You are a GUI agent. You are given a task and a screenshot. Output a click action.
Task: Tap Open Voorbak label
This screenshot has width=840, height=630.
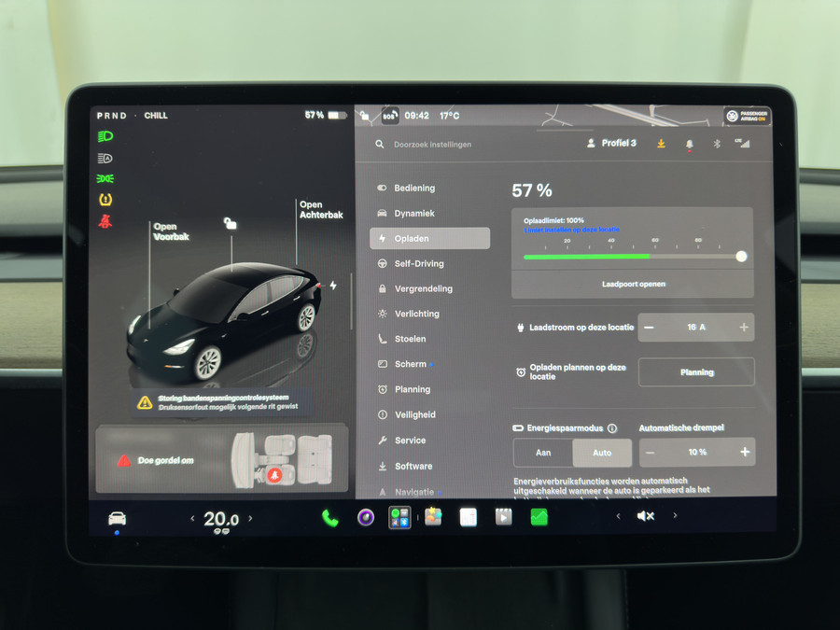coord(171,231)
